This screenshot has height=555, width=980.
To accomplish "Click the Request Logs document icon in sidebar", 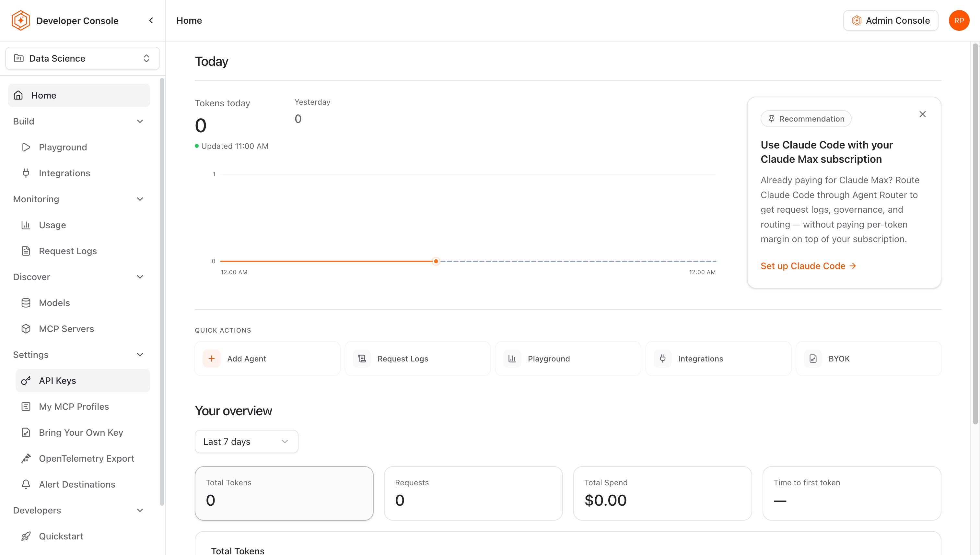I will [x=26, y=251].
